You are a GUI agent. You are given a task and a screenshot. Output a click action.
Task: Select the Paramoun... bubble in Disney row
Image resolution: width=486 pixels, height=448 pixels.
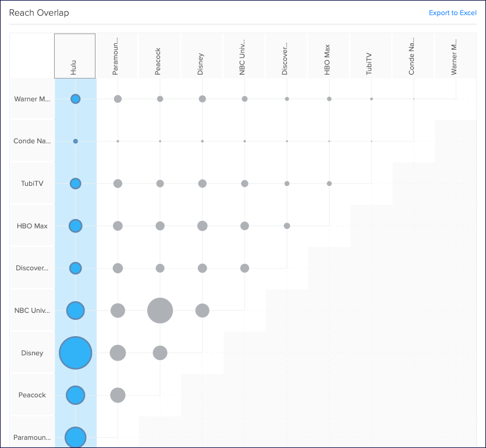(x=118, y=353)
